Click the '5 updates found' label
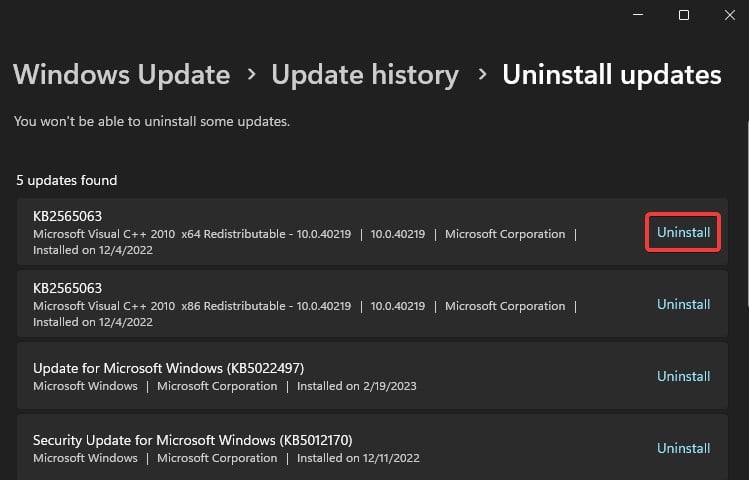 click(66, 181)
